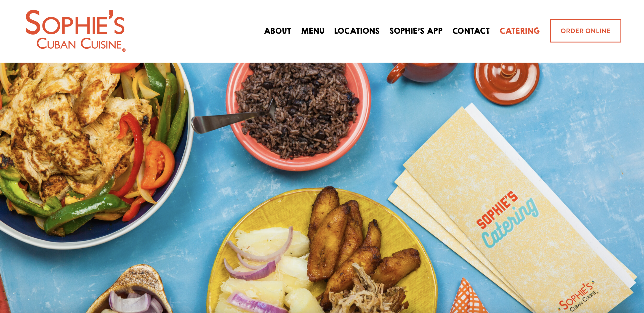Click the orange ceramic pot lid
644x313 pixels.
(507, 82)
